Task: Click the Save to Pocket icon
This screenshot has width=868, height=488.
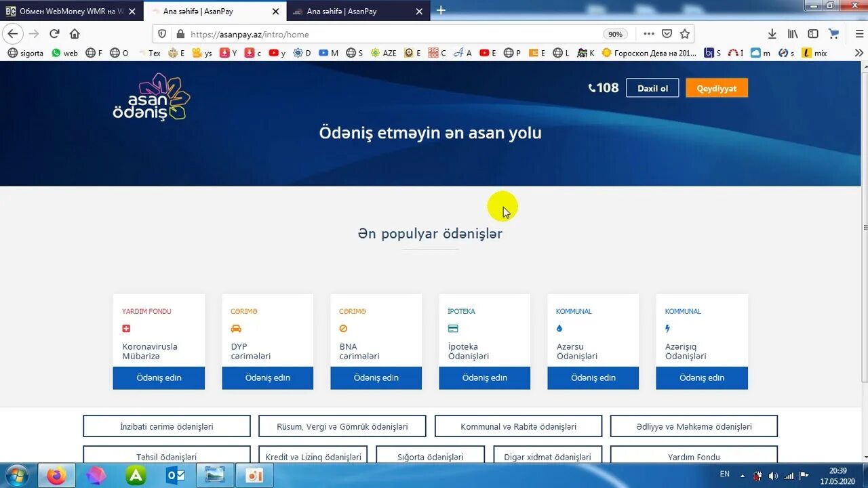Action: click(667, 34)
